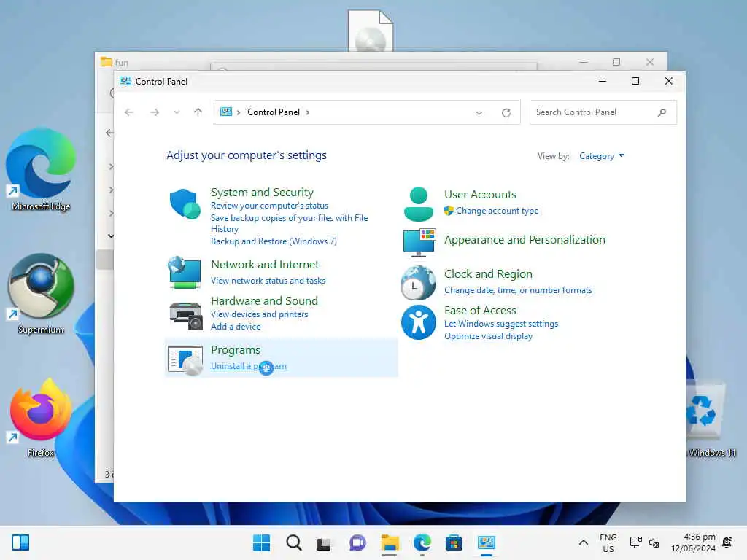This screenshot has height=560, width=747.
Task: Select the Windows 11 recycle bin desktop icon
Action: (706, 419)
